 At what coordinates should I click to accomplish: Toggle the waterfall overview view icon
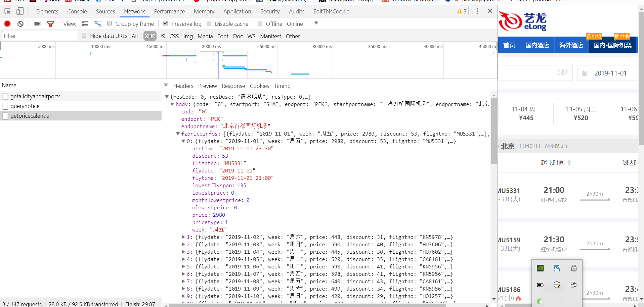[x=97, y=24]
